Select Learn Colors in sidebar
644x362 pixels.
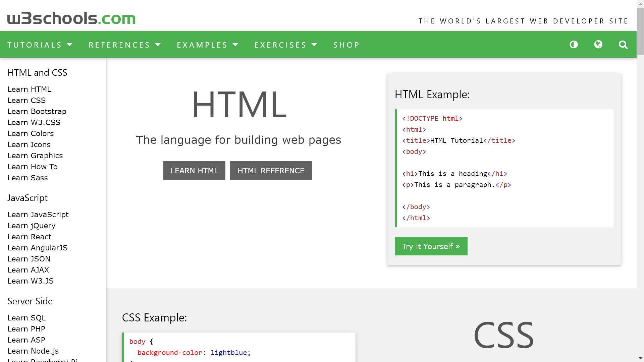(31, 133)
